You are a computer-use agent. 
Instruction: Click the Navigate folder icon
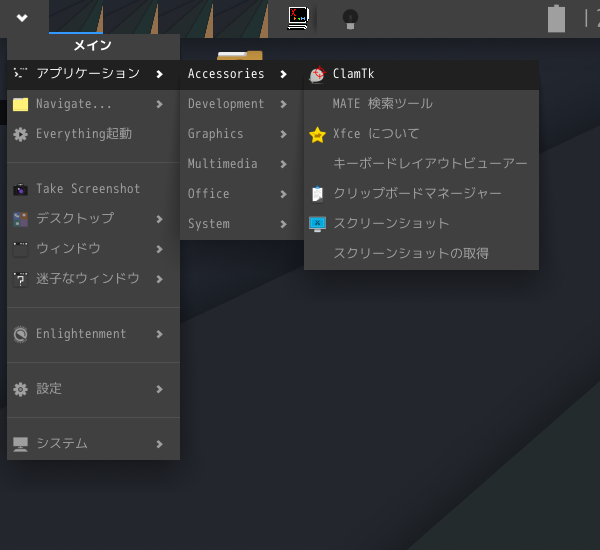click(20, 104)
